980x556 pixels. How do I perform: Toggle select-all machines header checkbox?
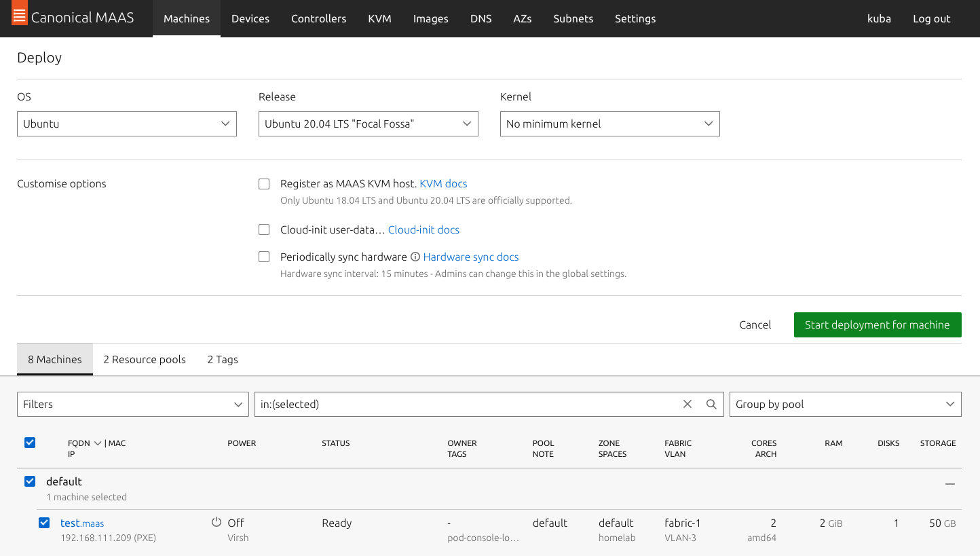(30, 443)
